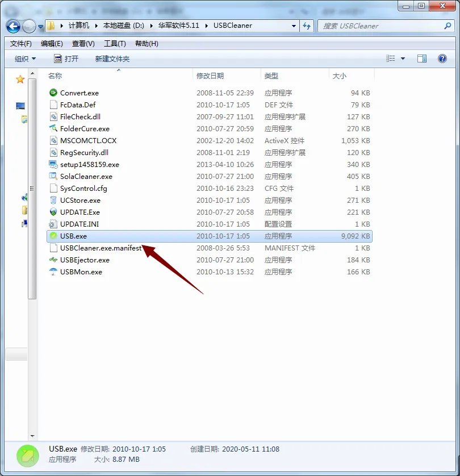Select the FolderCure.exe application icon
This screenshot has height=476, width=460.
point(53,128)
